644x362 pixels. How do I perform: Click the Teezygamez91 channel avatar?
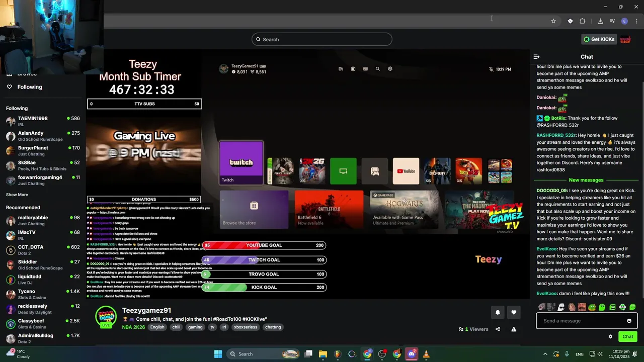point(106,317)
